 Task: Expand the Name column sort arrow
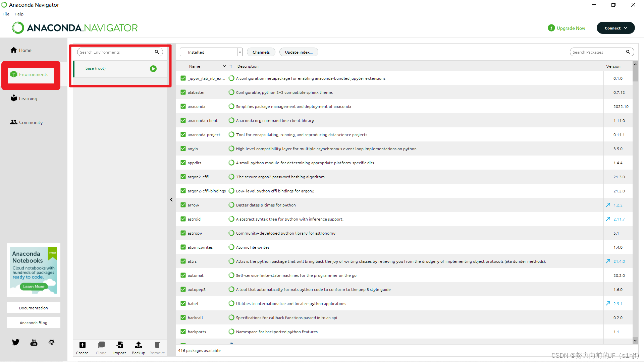(x=224, y=66)
